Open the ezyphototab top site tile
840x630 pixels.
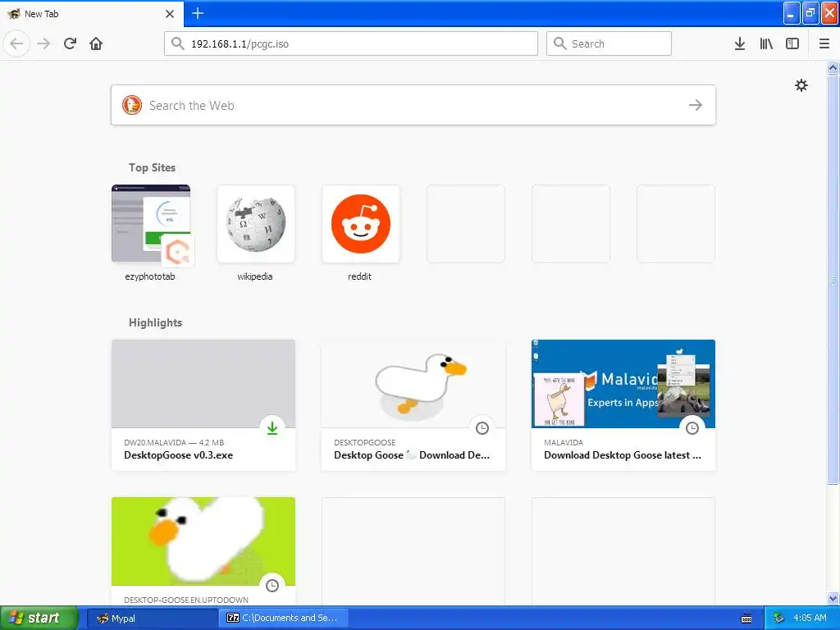tap(151, 224)
